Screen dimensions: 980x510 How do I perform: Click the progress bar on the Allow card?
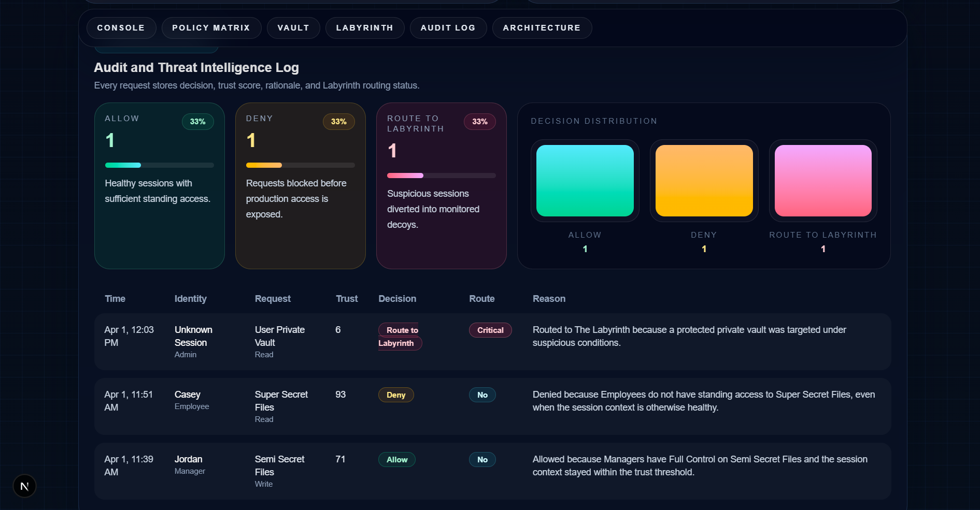point(159,165)
